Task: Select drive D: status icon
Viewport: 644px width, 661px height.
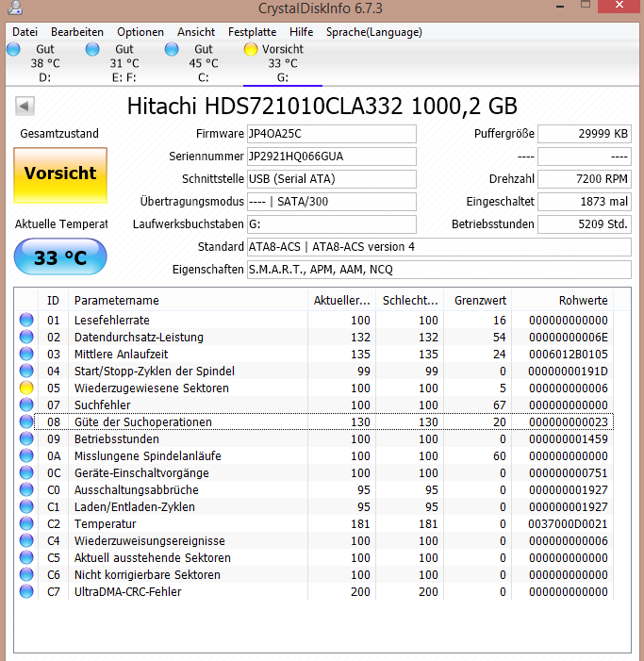Action: coord(13,49)
